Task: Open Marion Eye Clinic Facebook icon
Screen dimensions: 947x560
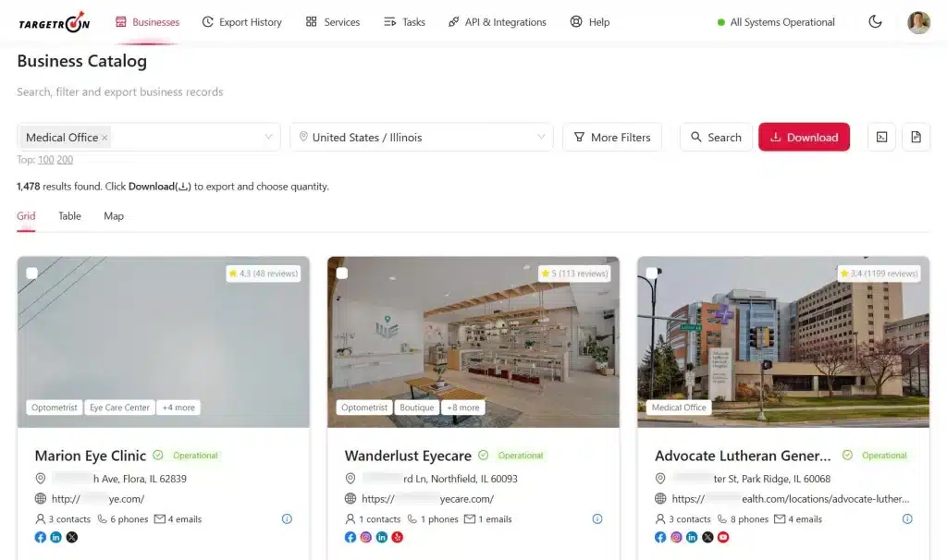Action: [x=41, y=537]
